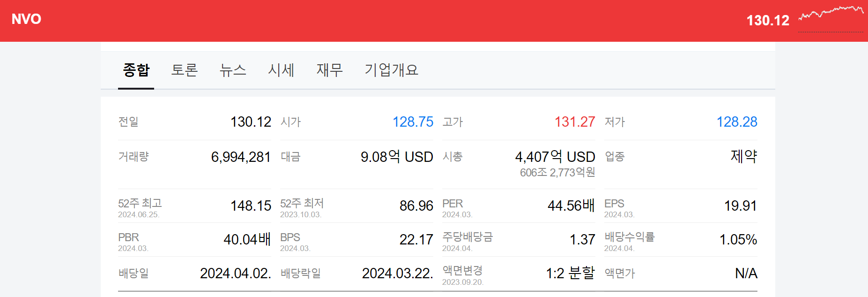The height and width of the screenshot is (297, 868).
Task: Click the 2023.10.03. date under 52주 최저
Action: tap(301, 214)
